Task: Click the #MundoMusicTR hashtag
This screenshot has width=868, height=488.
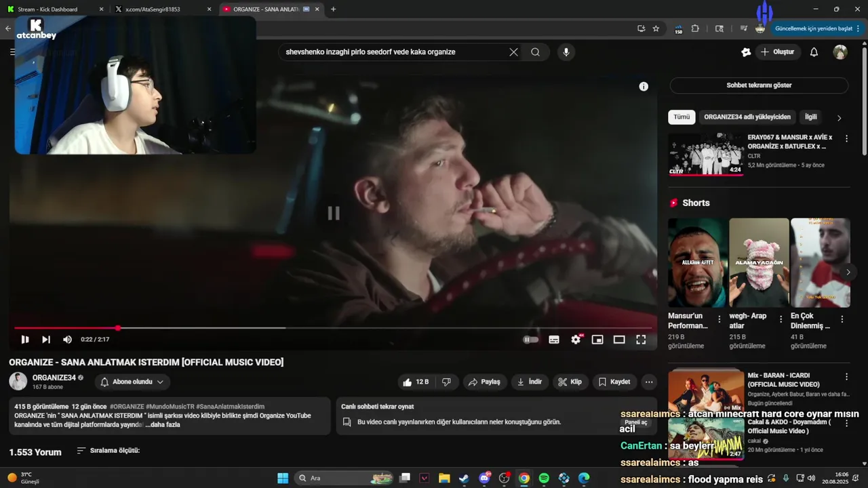Action: click(170, 407)
